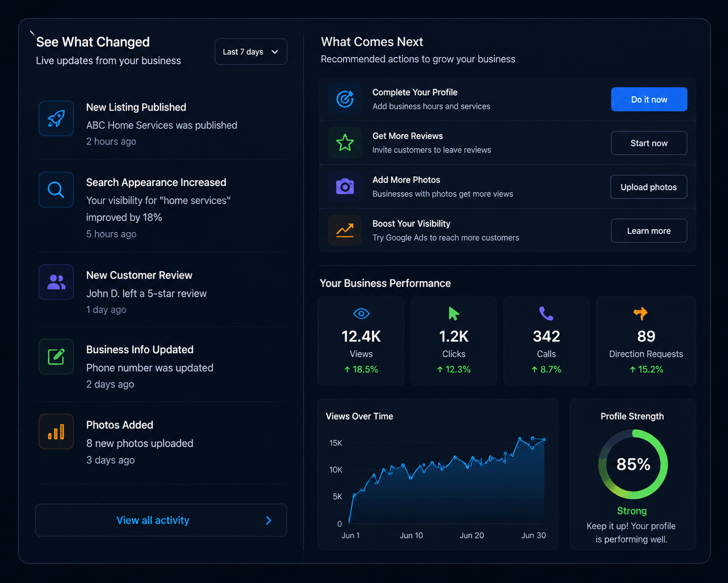The height and width of the screenshot is (583, 728).
Task: Click the orange arrow icon on Direction Requests
Action: tap(641, 313)
